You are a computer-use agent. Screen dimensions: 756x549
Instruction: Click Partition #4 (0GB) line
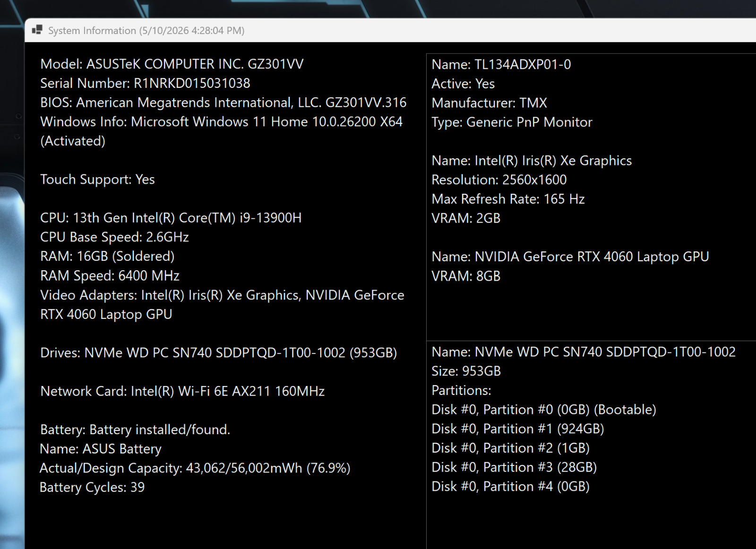pyautogui.click(x=510, y=487)
